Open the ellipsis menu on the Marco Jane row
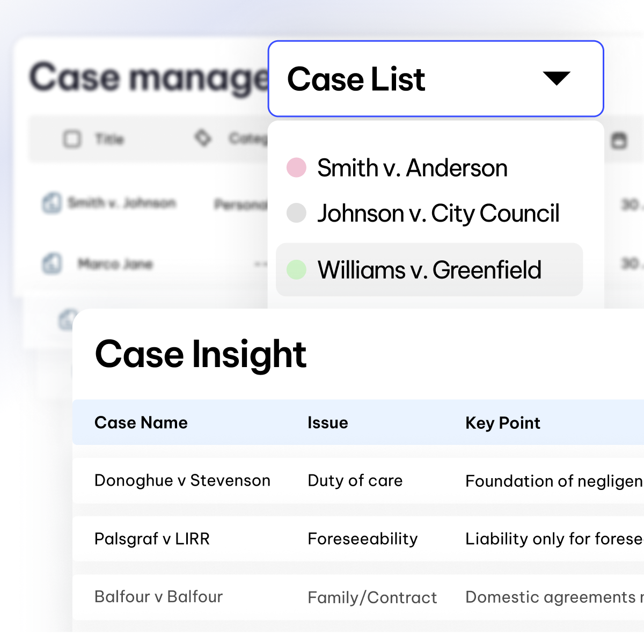 pos(260,264)
